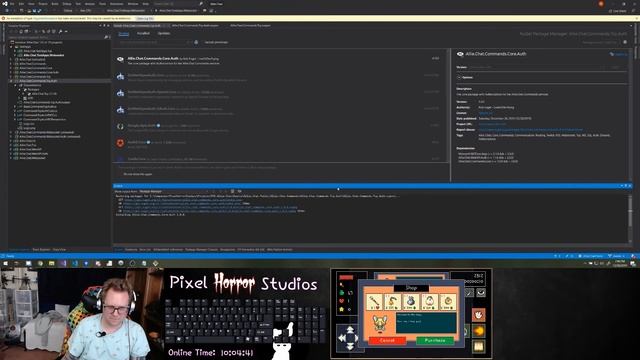The image size is (640, 360).
Task: Click the VS Code taskbar icon
Action: tap(75, 264)
